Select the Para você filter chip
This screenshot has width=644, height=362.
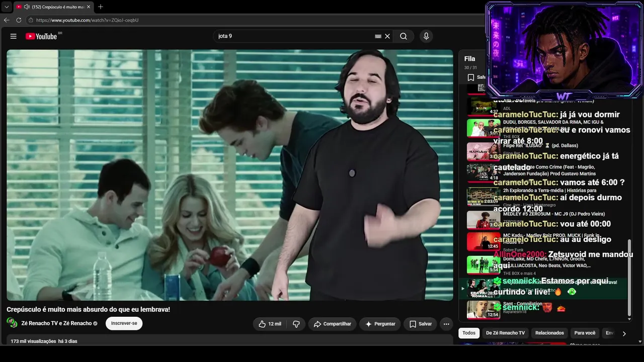coord(585,333)
